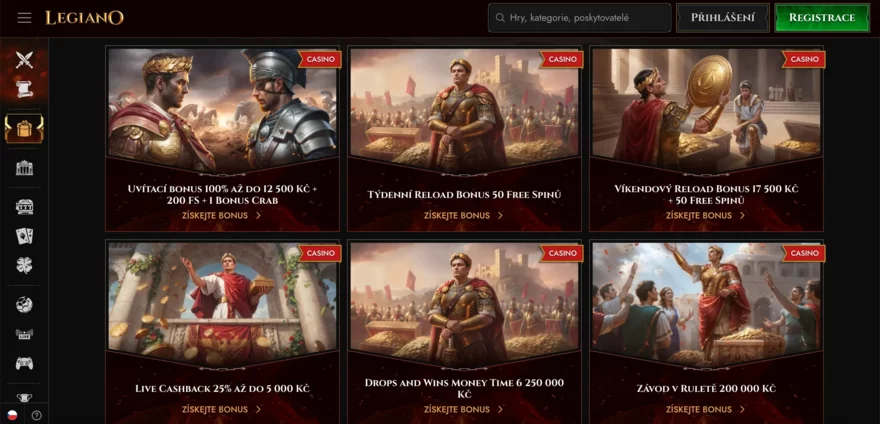Screen dimensions: 880x424
Task: Open the temple building sidebar icon
Action: coord(24,168)
